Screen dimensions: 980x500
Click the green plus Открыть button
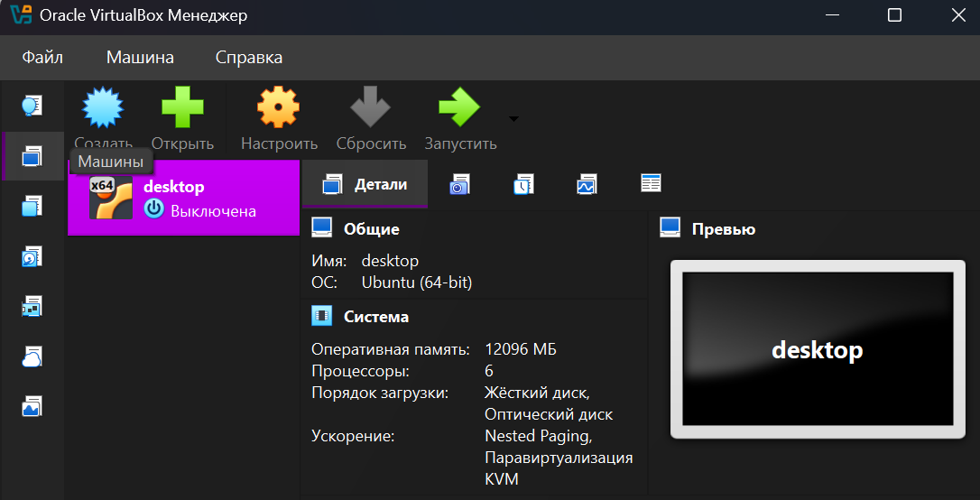[x=182, y=119]
